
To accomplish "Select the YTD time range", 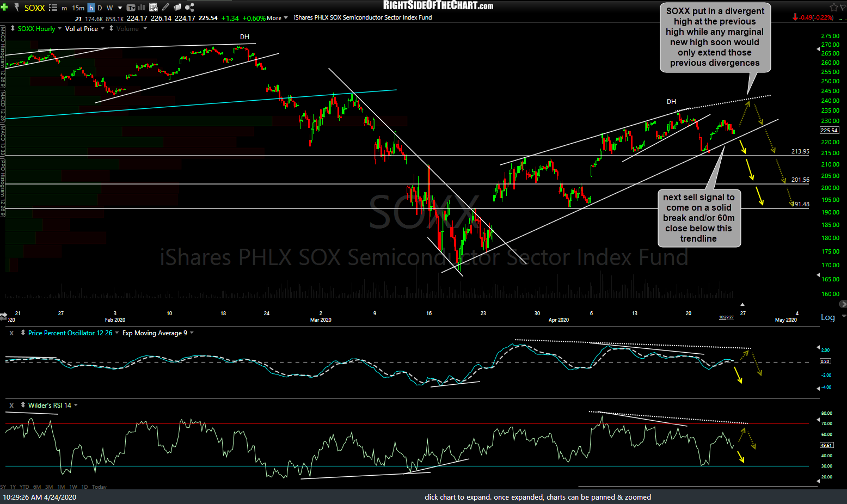I will pos(24,487).
